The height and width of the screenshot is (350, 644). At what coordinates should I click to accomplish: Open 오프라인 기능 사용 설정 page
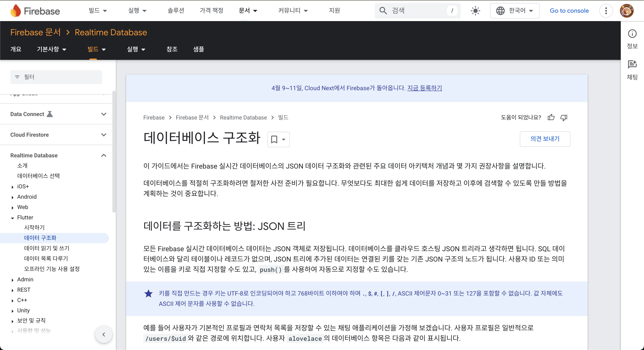coord(52,269)
